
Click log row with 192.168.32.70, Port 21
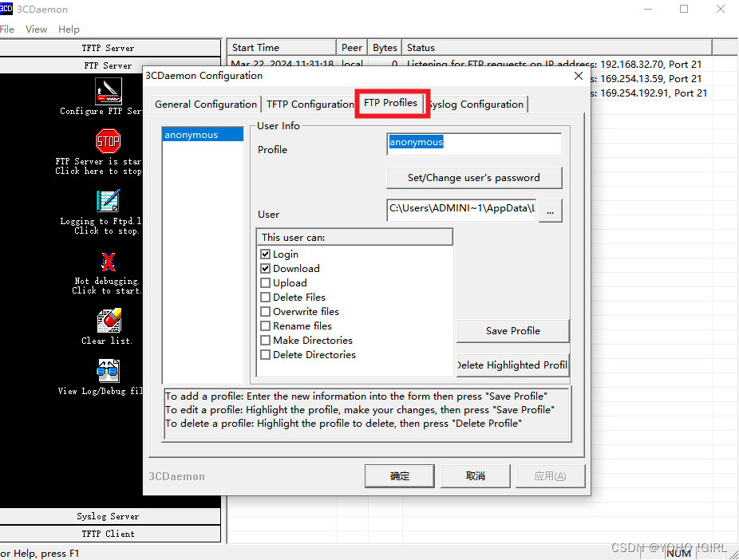(x=469, y=64)
